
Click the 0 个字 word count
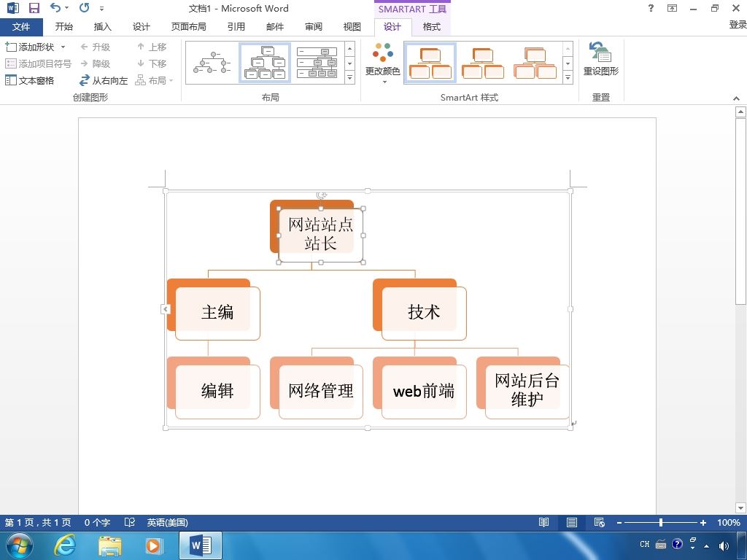(97, 522)
